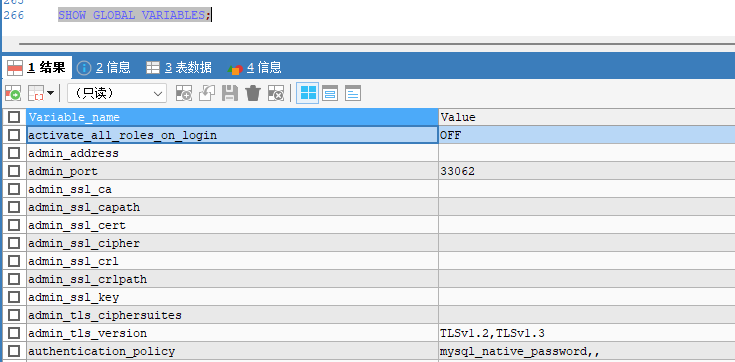Check the activate_all_roles_on_login row checkbox
The image size is (735, 362).
[x=14, y=135]
